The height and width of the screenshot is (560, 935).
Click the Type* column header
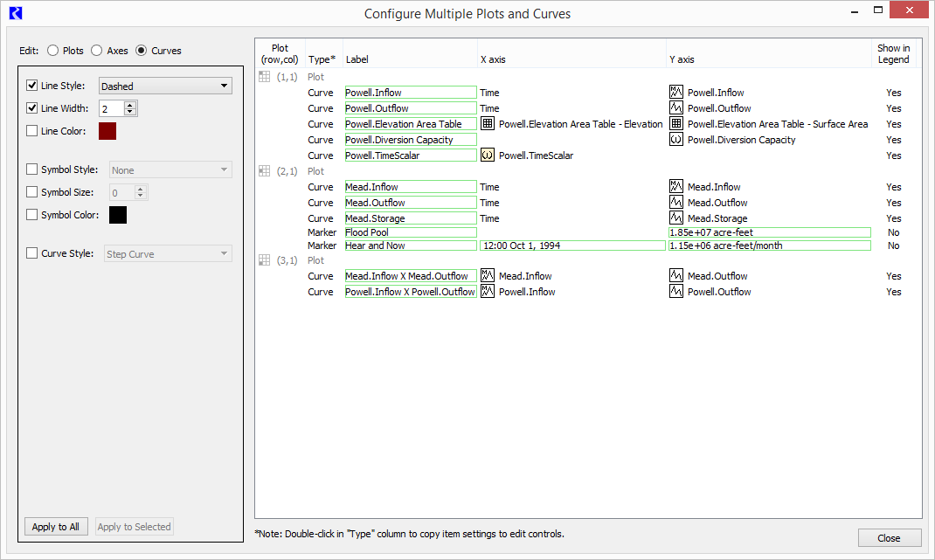(322, 59)
